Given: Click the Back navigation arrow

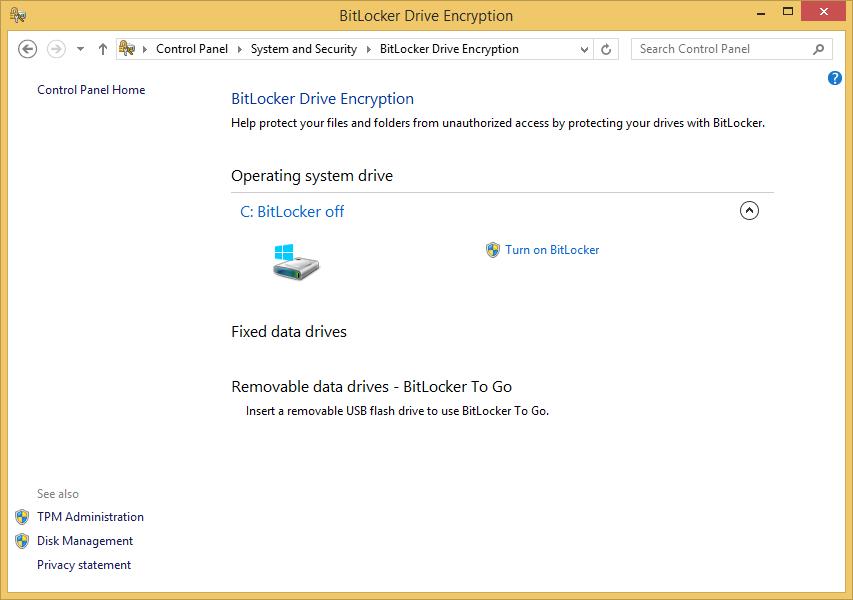Looking at the screenshot, I should [x=28, y=49].
